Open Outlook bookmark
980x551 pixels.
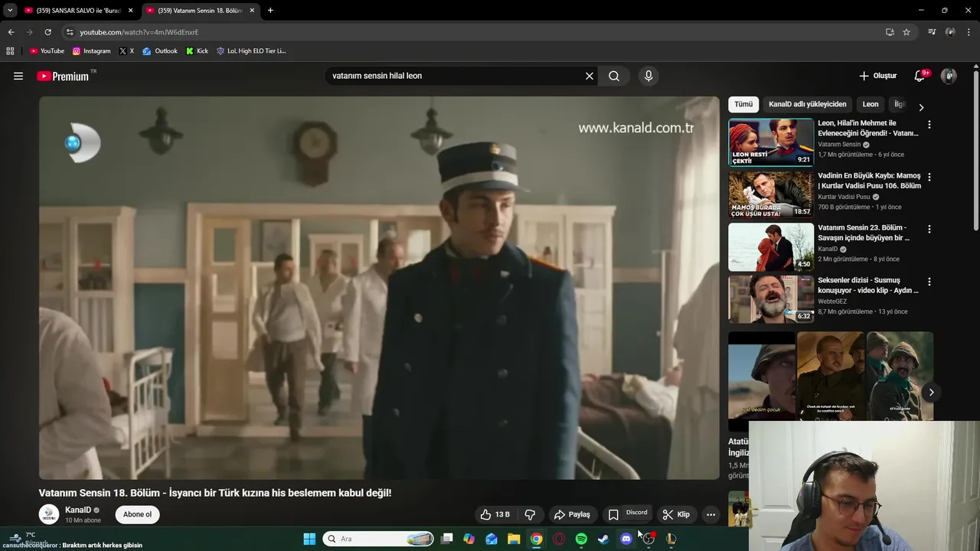pos(160,51)
